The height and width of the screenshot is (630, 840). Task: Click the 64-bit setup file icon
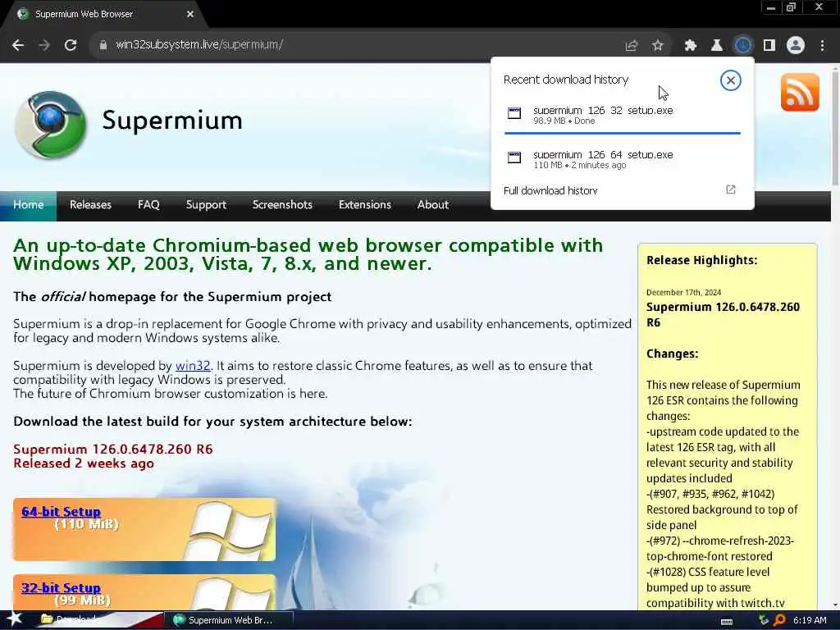(514, 157)
